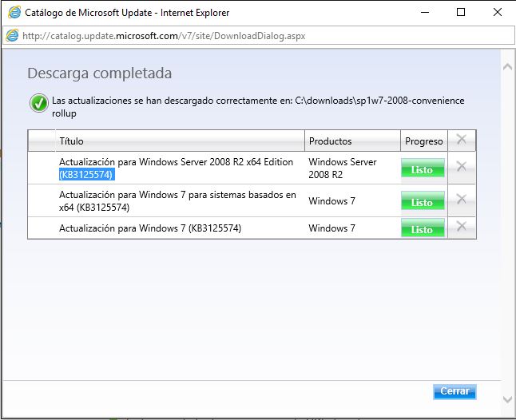Click the remove-all X in table header
This screenshot has width=516, height=420.
tap(462, 140)
